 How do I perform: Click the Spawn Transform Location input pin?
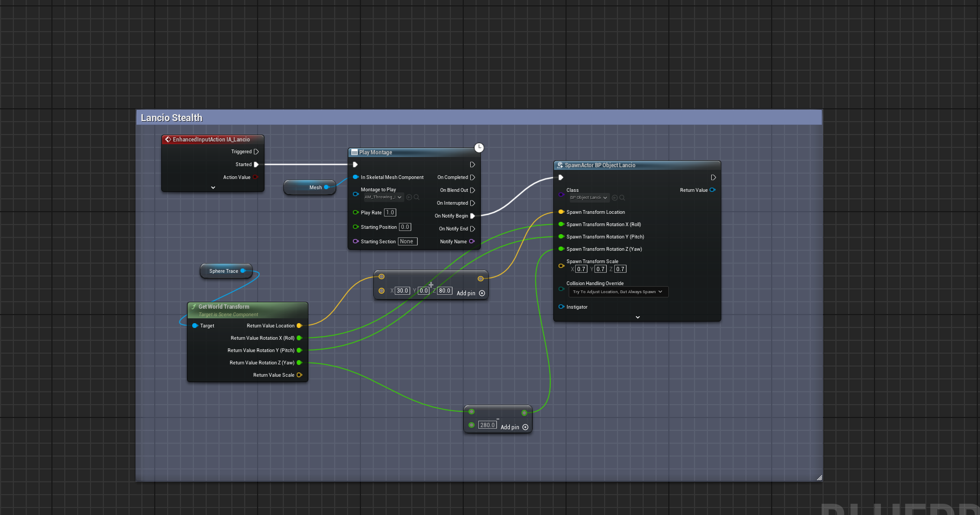(561, 212)
